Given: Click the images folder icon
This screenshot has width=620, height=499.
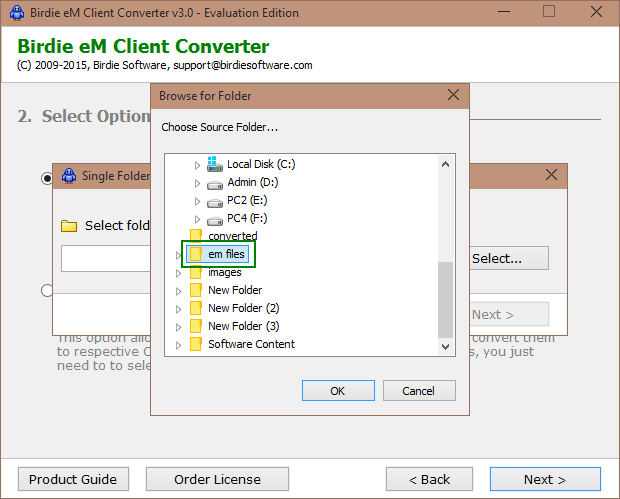Looking at the screenshot, I should (x=196, y=272).
